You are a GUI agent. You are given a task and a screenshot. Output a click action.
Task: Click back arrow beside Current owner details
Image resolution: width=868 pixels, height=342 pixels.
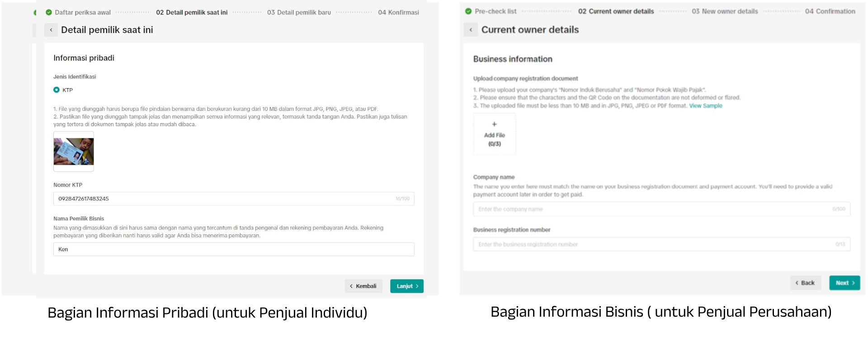(471, 30)
